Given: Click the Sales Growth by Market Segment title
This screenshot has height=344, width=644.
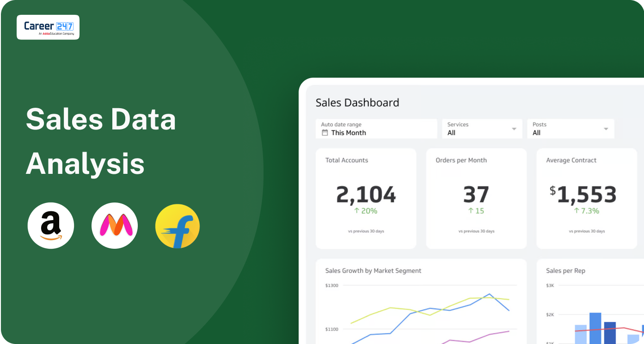Looking at the screenshot, I should tap(373, 270).
